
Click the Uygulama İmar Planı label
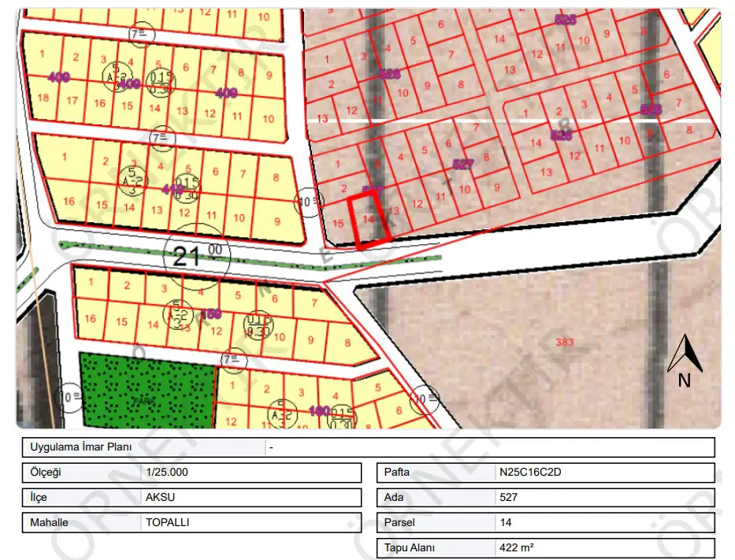click(x=80, y=447)
